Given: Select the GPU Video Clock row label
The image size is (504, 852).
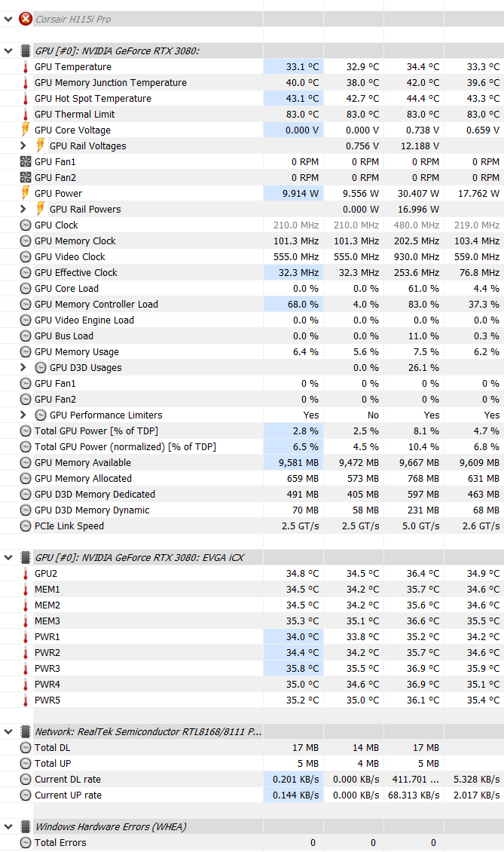Looking at the screenshot, I should click(x=70, y=256).
